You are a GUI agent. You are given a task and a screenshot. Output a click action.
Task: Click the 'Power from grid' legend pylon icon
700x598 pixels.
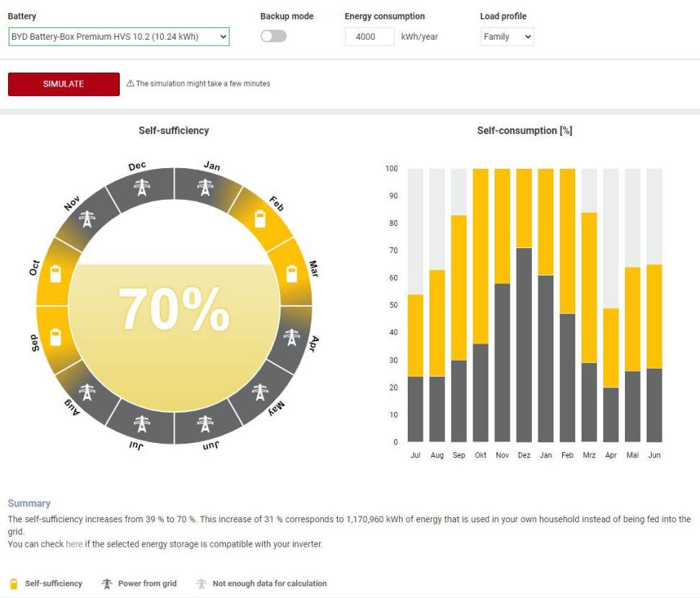click(107, 583)
